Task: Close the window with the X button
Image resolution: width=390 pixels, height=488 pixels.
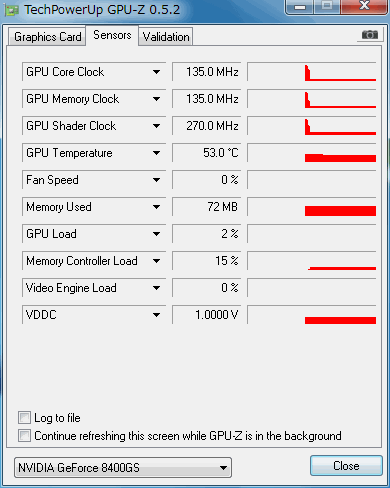Action: pos(364,6)
